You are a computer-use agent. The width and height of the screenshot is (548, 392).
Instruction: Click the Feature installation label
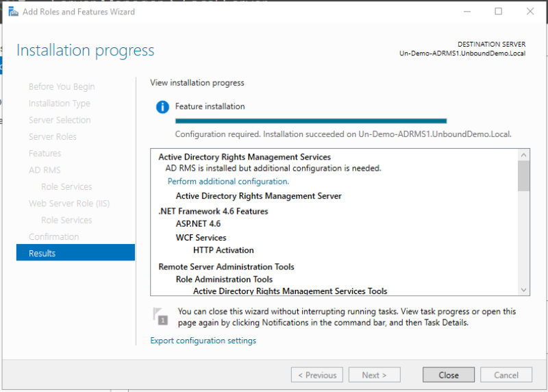pyautogui.click(x=210, y=106)
